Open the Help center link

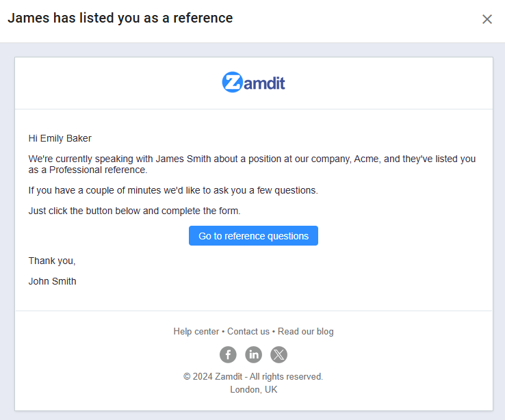[x=196, y=332]
